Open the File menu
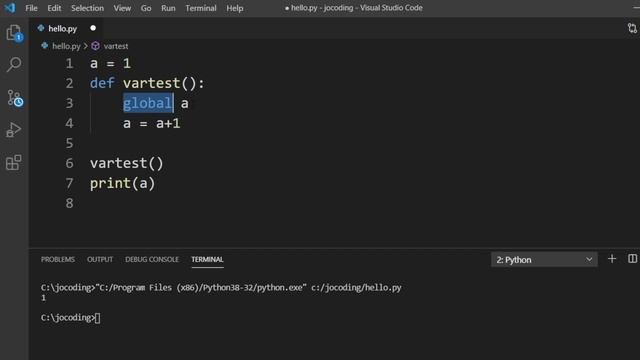640x360 pixels. [x=31, y=8]
